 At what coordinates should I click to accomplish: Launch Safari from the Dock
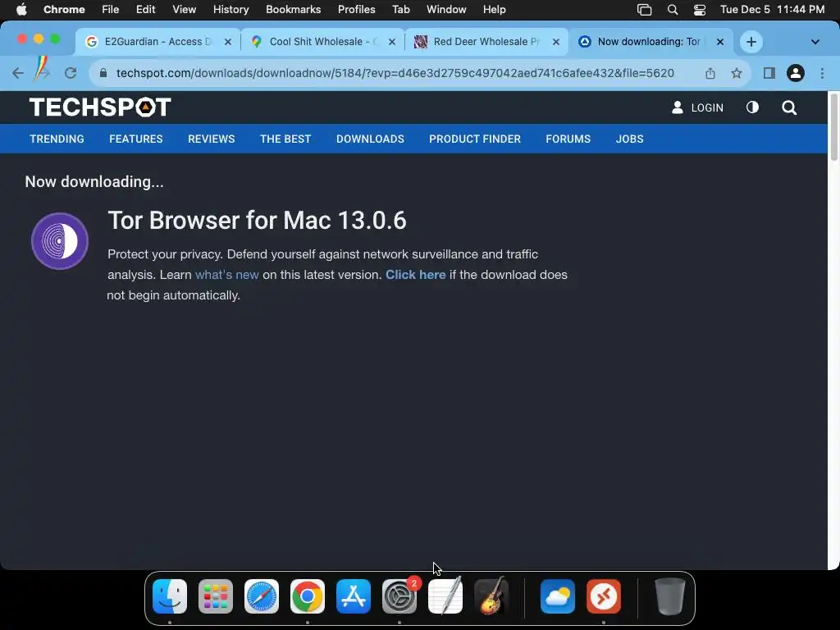point(262,596)
